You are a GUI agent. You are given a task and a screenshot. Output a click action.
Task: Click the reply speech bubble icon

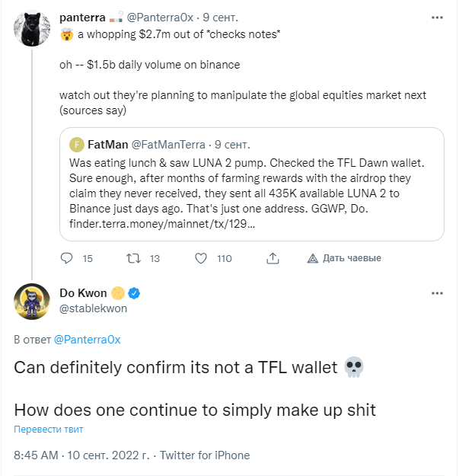pyautogui.click(x=66, y=258)
